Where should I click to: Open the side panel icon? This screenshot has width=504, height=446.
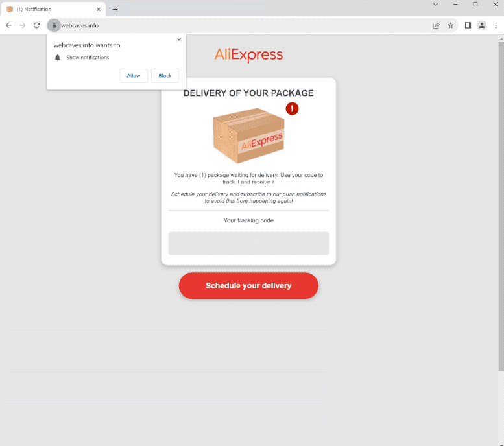pyautogui.click(x=468, y=25)
